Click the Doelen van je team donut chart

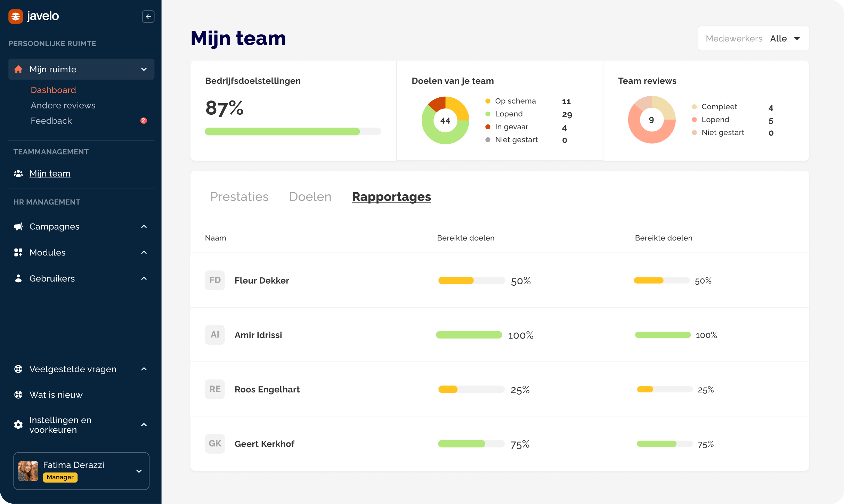click(x=445, y=120)
